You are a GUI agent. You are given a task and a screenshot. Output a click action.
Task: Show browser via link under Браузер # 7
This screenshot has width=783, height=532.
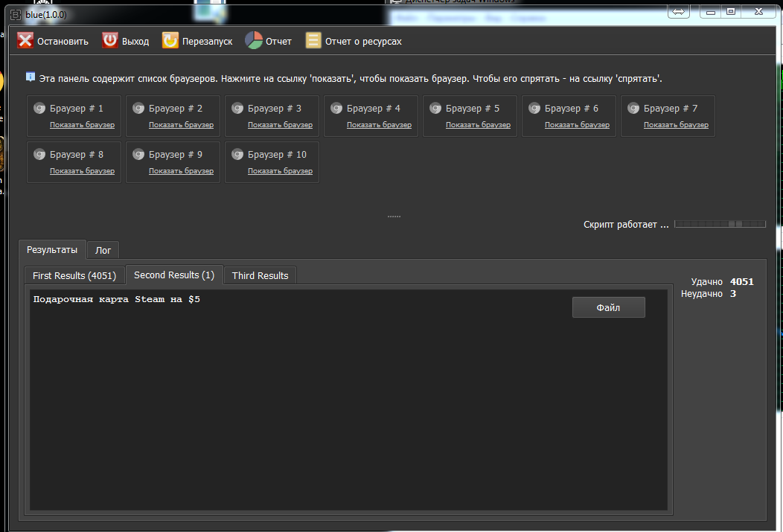676,125
